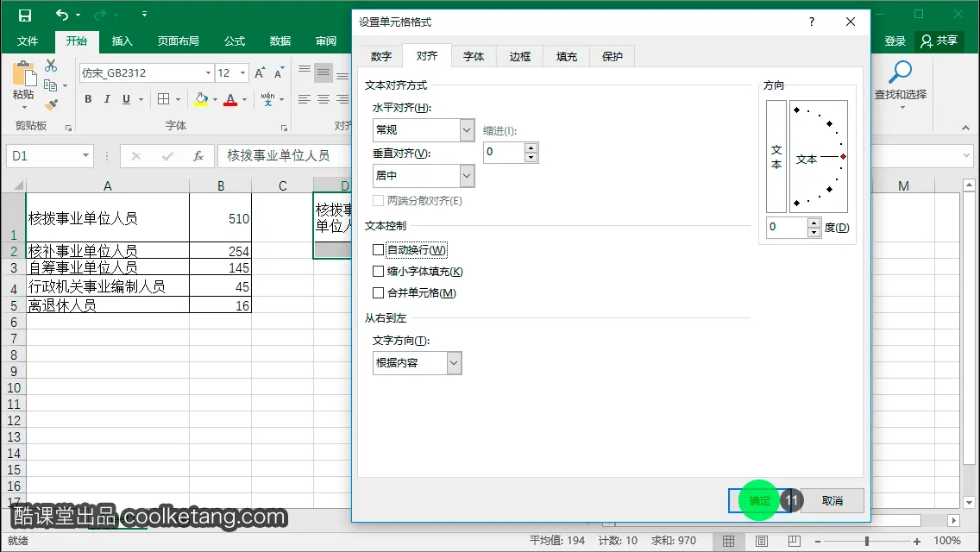Switch to Page Layout view in the status bar
Screen dimensions: 980x552
tap(761, 541)
